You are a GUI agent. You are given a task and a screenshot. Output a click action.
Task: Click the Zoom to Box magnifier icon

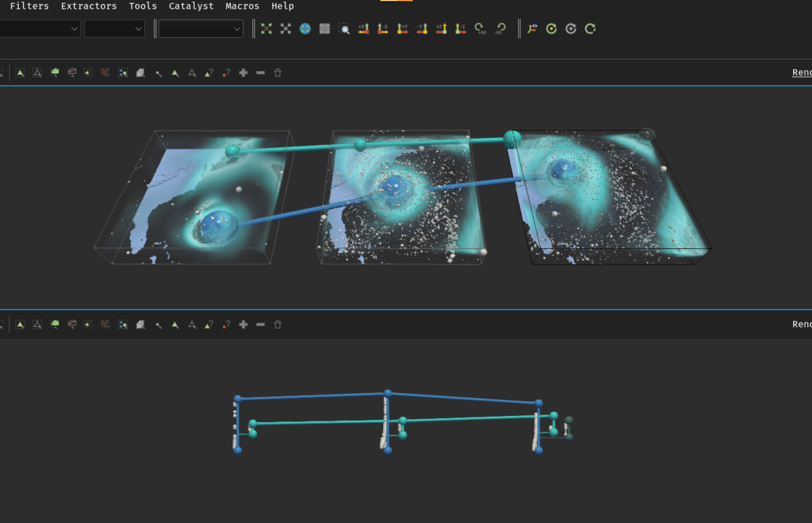(x=344, y=28)
